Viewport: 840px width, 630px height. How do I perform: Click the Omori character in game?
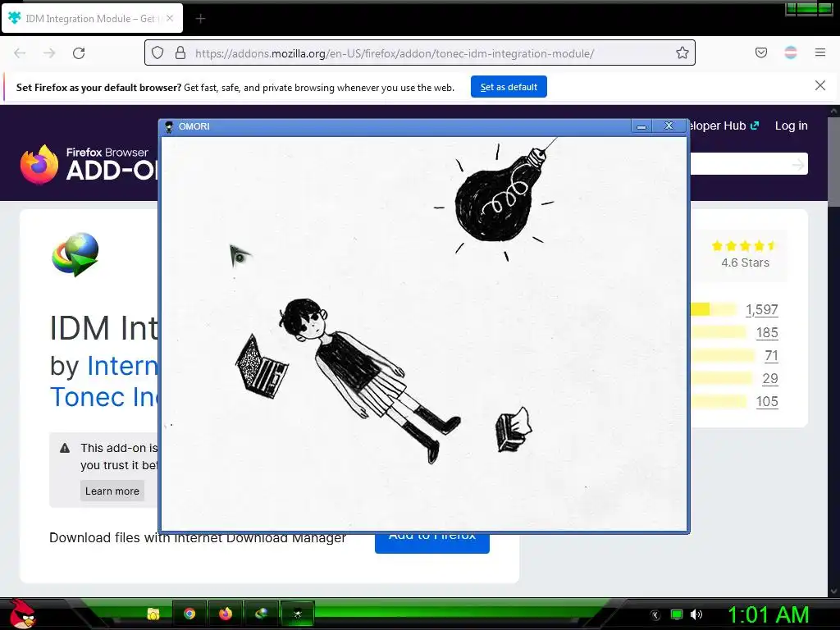pos(368,381)
